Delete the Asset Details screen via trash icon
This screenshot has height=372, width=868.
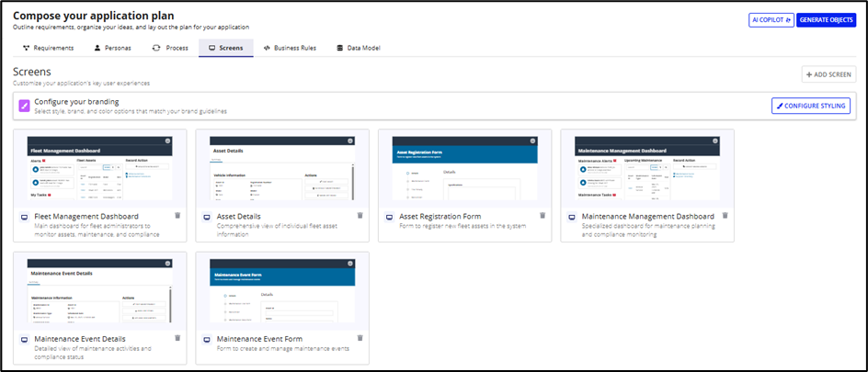point(360,216)
